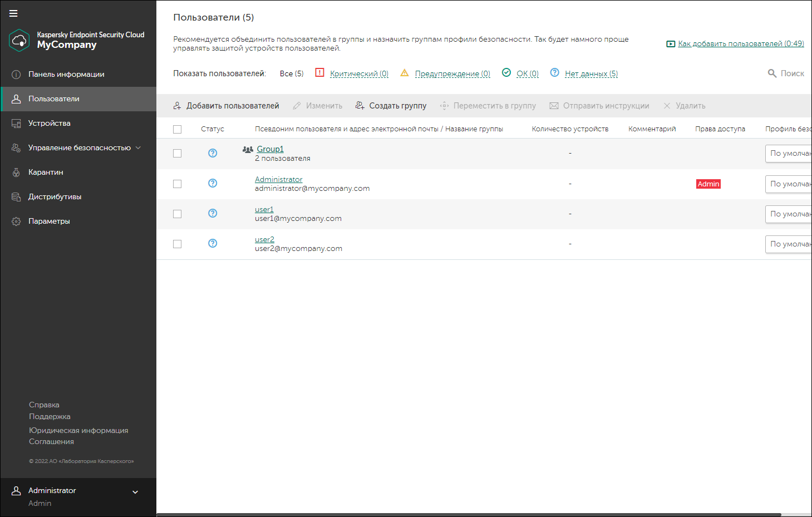Filter users by Critical status
Image resolution: width=812 pixels, height=517 pixels.
358,73
